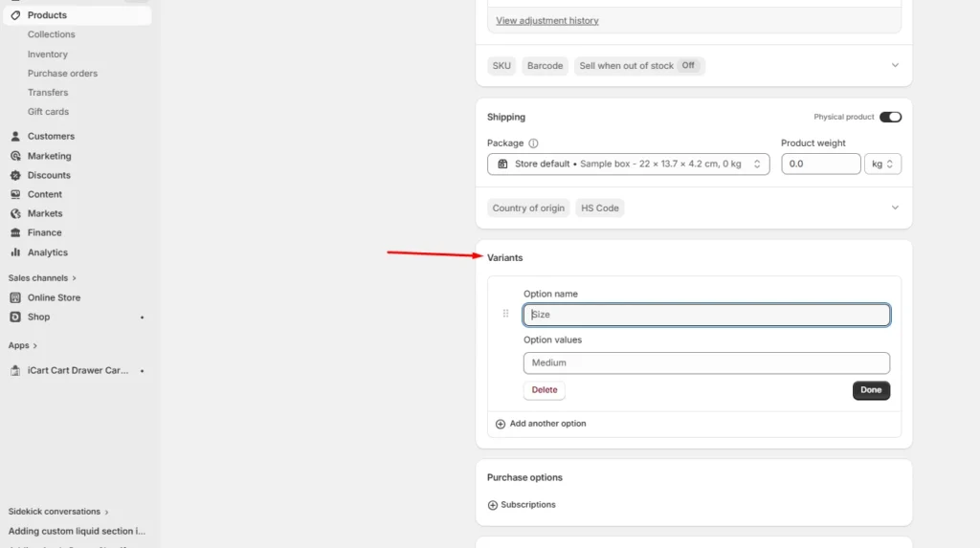Click the Delete option button

click(x=545, y=390)
